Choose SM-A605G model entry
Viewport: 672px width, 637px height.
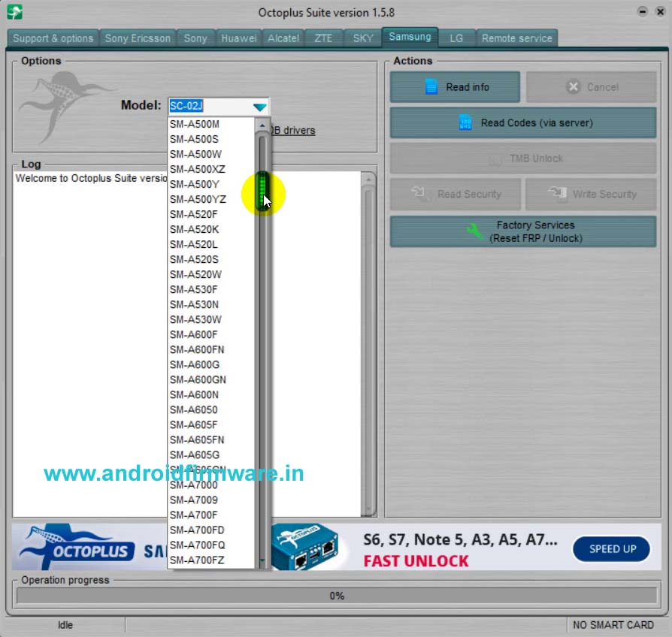point(211,454)
